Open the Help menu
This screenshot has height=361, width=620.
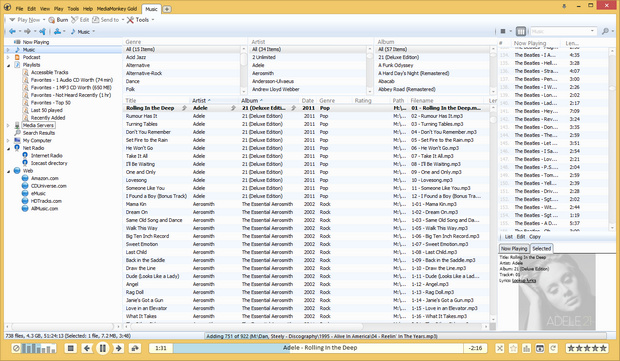tap(88, 8)
